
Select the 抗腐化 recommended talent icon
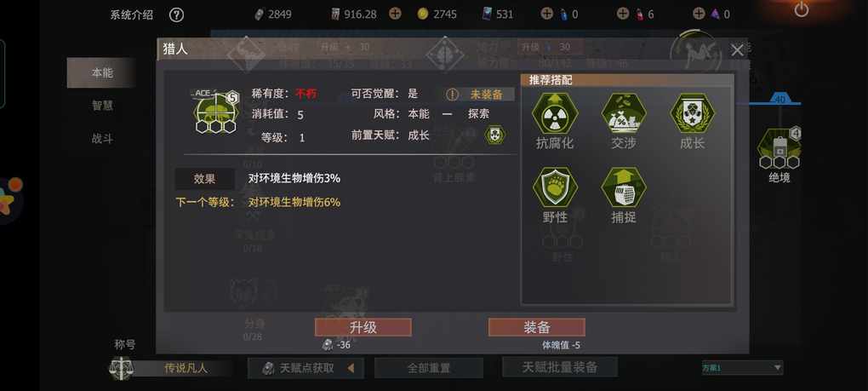tap(555, 113)
